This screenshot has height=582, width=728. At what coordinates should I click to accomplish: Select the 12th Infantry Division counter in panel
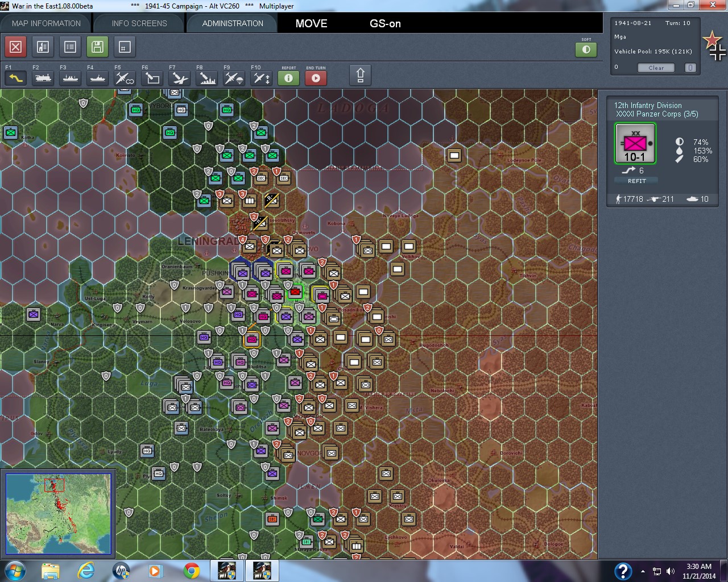[635, 144]
